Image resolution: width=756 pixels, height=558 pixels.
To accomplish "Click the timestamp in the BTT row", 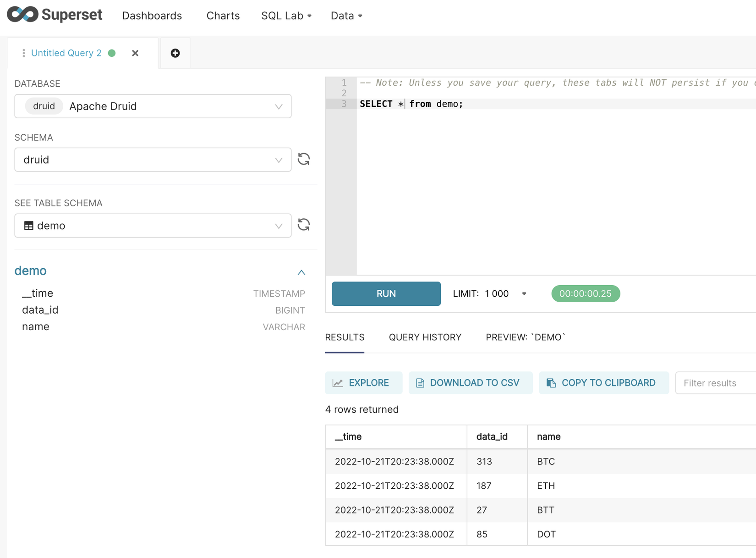I will click(394, 510).
